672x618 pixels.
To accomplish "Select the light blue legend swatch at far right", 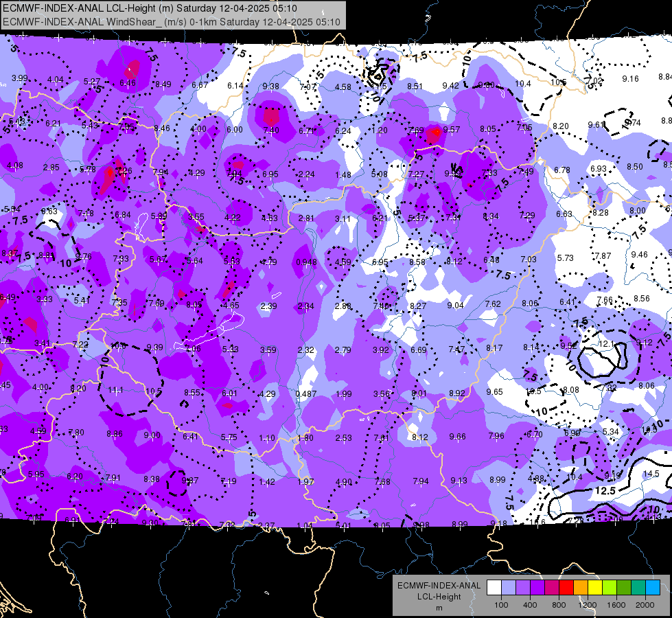I will [653, 587].
